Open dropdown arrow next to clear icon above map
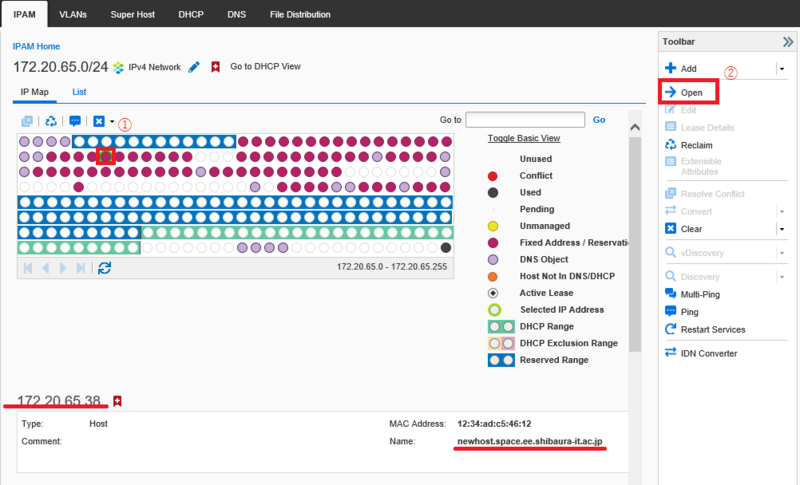This screenshot has height=485, width=800. (x=112, y=121)
